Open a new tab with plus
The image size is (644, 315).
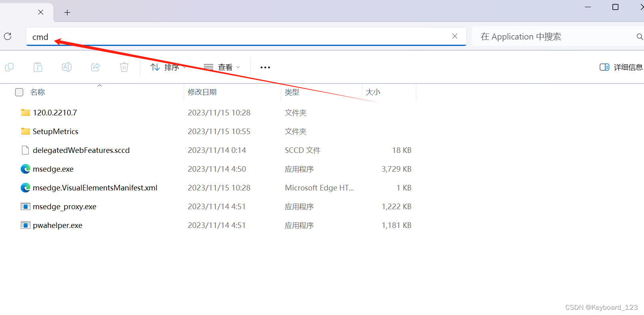pos(67,12)
